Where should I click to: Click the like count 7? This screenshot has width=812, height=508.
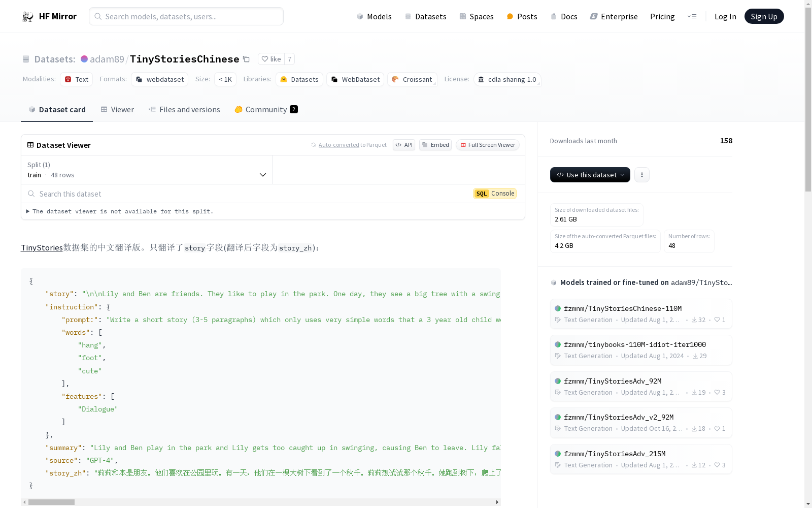[x=290, y=59]
